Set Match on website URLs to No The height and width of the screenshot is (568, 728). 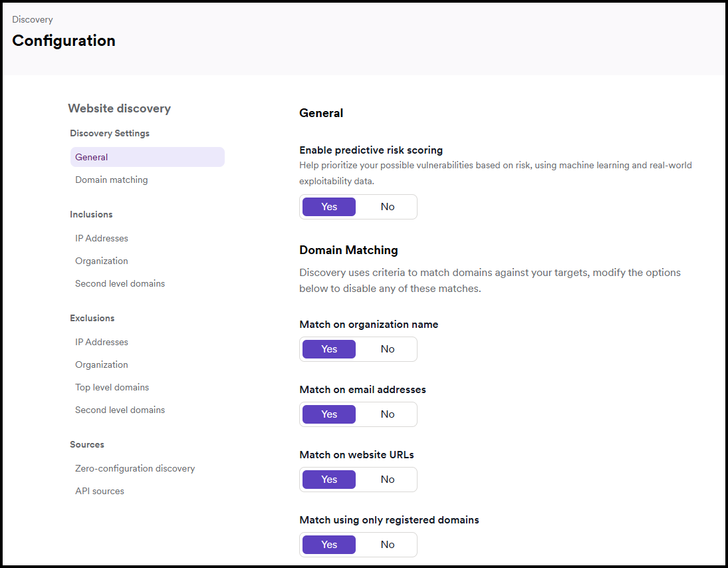pyautogui.click(x=388, y=480)
